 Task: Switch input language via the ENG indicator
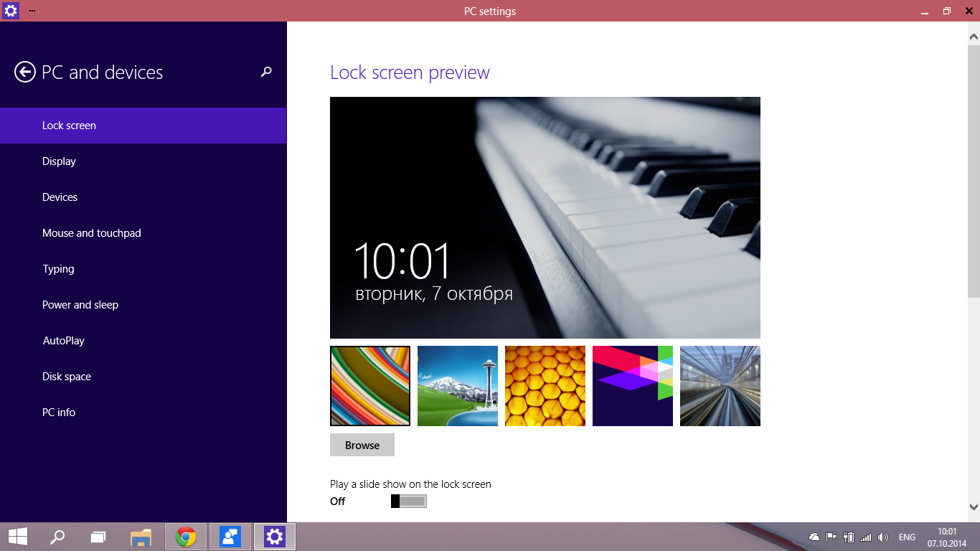pyautogui.click(x=907, y=537)
